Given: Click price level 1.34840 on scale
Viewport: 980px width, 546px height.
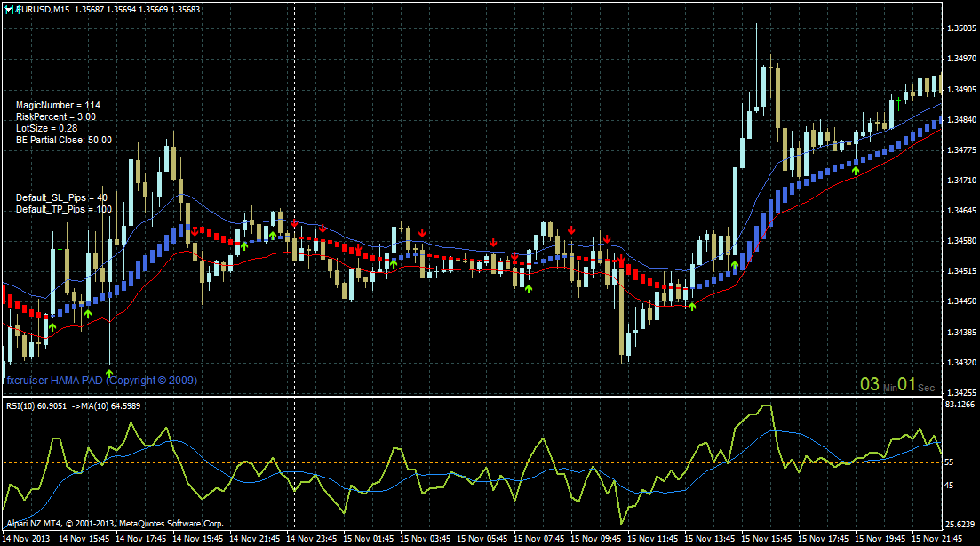Looking at the screenshot, I should tap(961, 119).
